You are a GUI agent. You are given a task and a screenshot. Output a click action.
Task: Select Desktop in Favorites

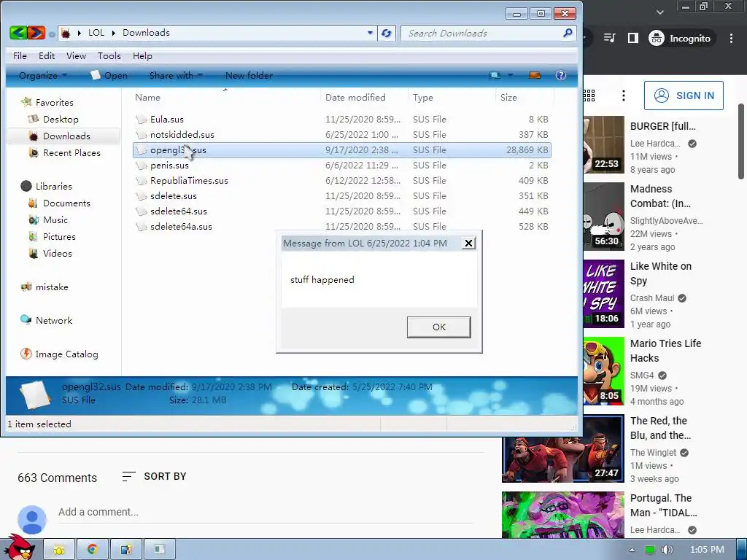point(61,119)
